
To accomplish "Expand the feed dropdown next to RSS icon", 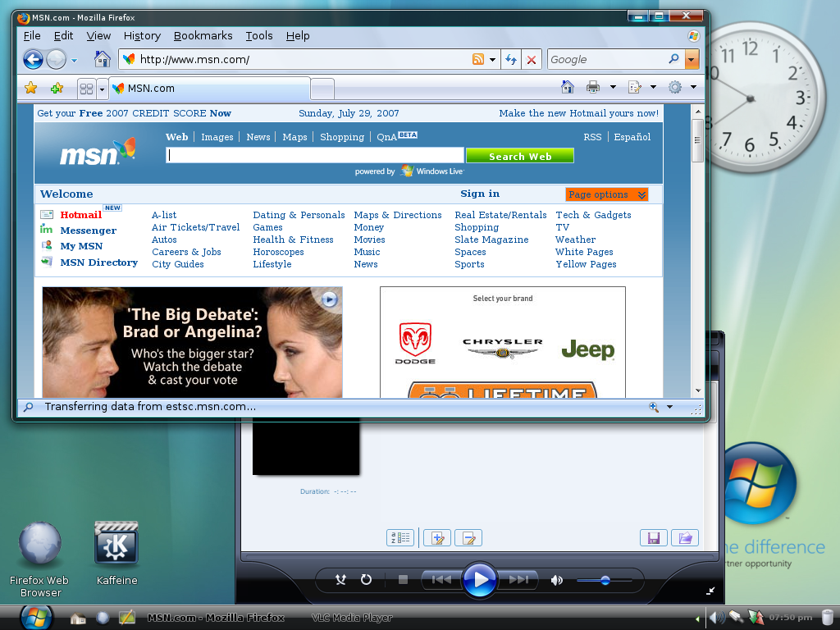I will point(492,59).
